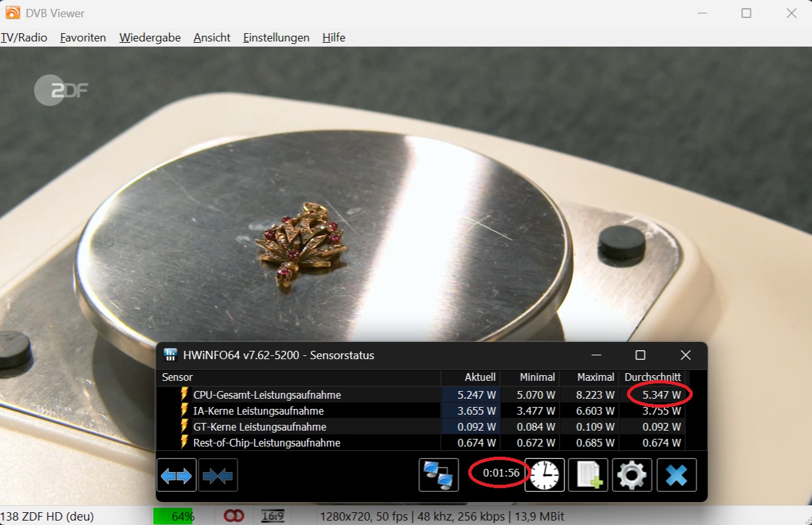Image resolution: width=812 pixels, height=525 pixels.
Task: Click the Maximal column header
Action: coord(589,377)
